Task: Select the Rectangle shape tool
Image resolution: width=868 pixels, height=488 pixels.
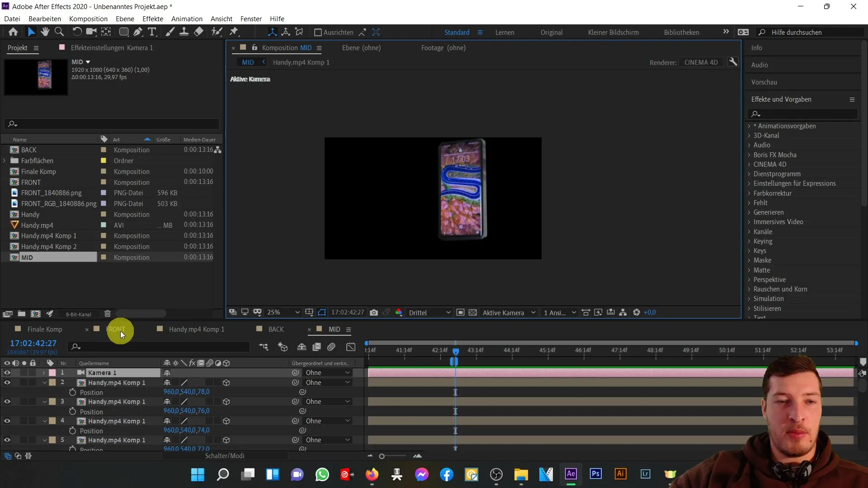Action: pos(123,32)
